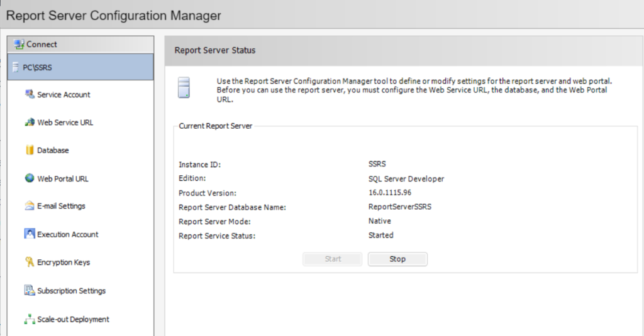
Task: Click the Scale-out Deployment network icon
Action: click(30, 319)
